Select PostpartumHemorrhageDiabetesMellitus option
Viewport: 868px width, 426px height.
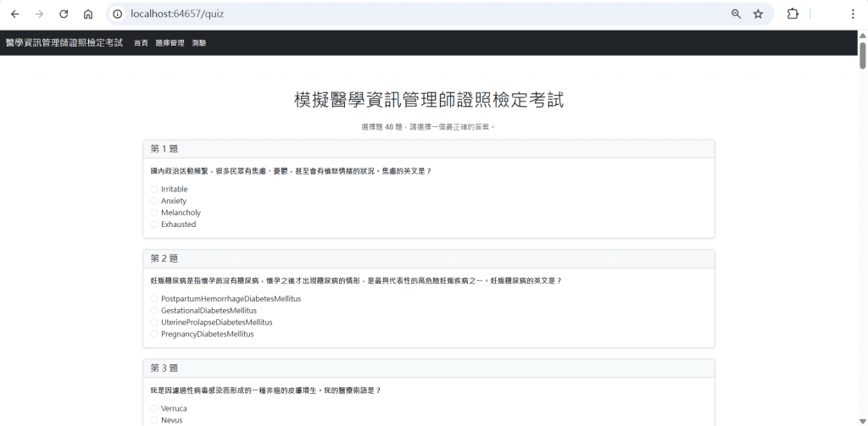(154, 299)
